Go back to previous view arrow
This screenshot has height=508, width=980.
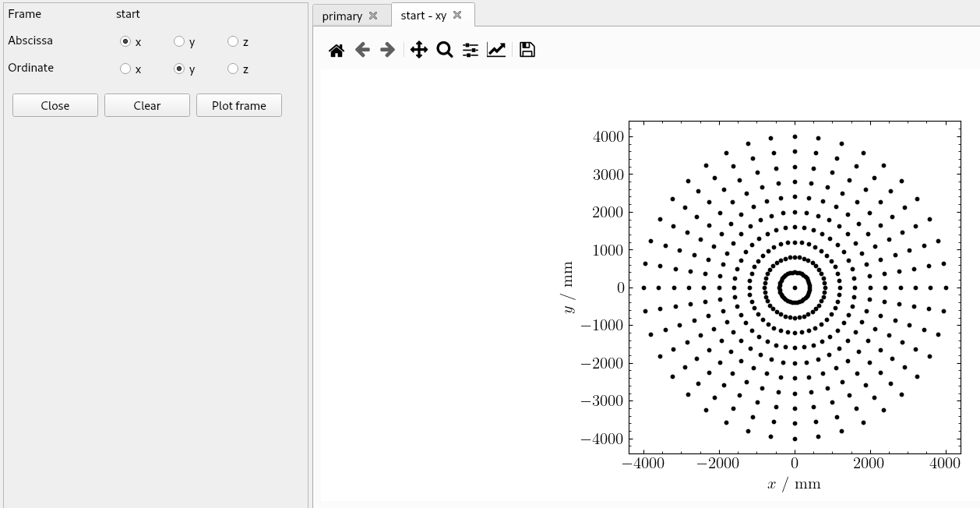coord(362,51)
